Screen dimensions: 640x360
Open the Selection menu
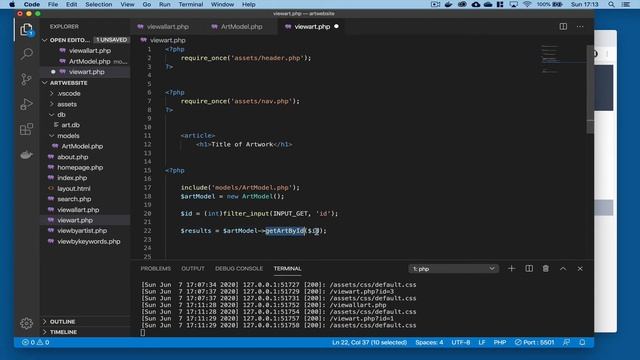(x=98, y=4)
